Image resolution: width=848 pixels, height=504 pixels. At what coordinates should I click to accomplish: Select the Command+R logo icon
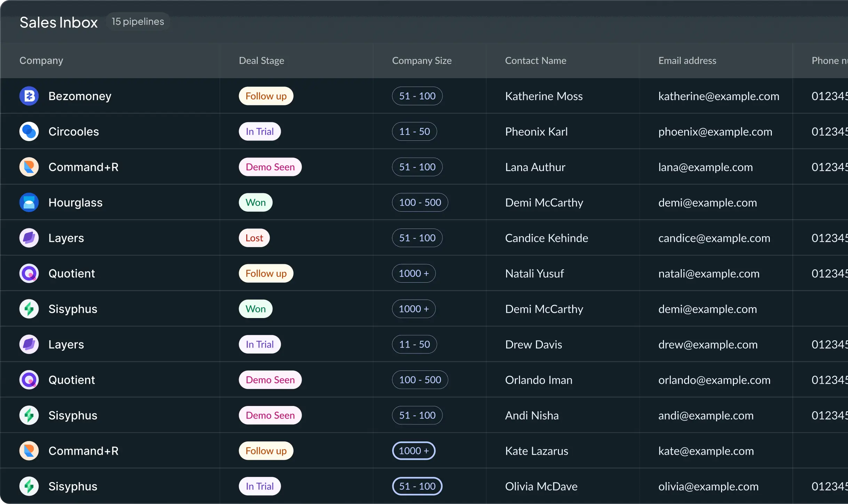[x=29, y=167]
